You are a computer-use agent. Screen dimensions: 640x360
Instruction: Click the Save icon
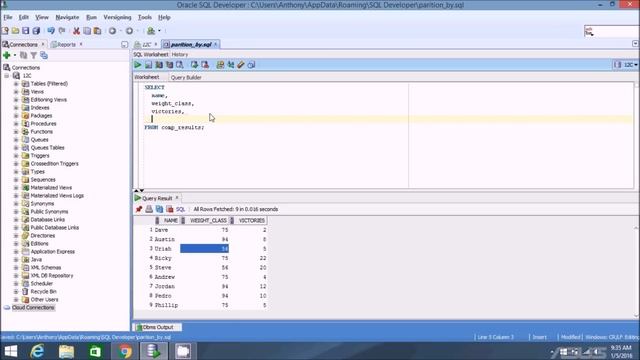tap(26, 31)
